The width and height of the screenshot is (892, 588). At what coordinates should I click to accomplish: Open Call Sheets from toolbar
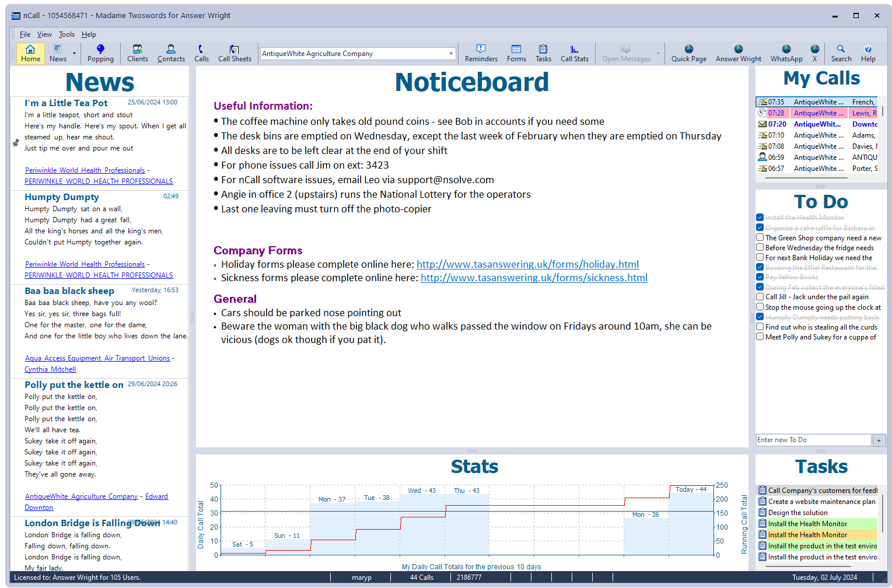click(235, 53)
